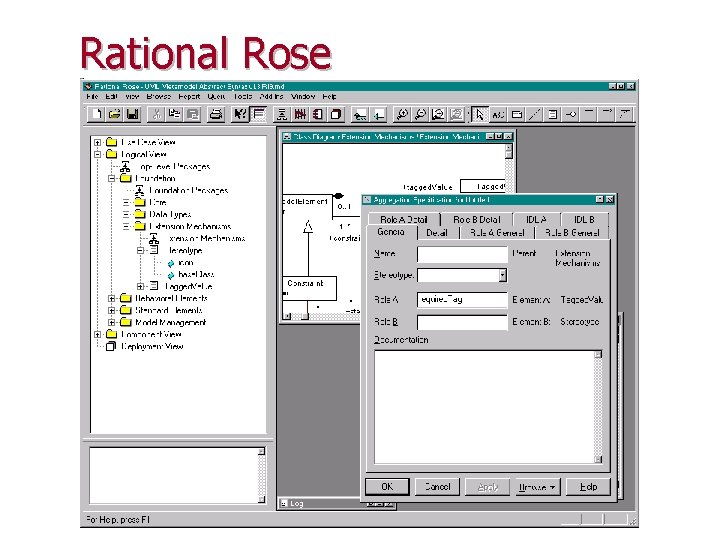
Task: Switch to the Role A Detail tab
Action: (404, 219)
